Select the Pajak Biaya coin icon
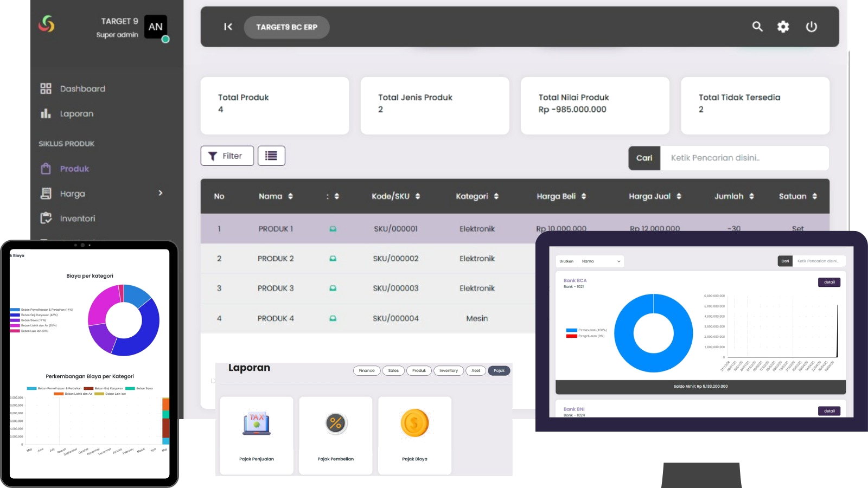Image resolution: width=868 pixels, height=488 pixels. click(x=414, y=423)
